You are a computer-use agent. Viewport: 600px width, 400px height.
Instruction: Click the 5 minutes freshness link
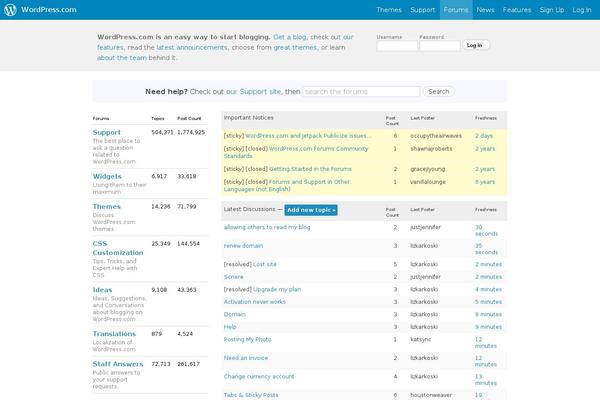click(x=488, y=302)
